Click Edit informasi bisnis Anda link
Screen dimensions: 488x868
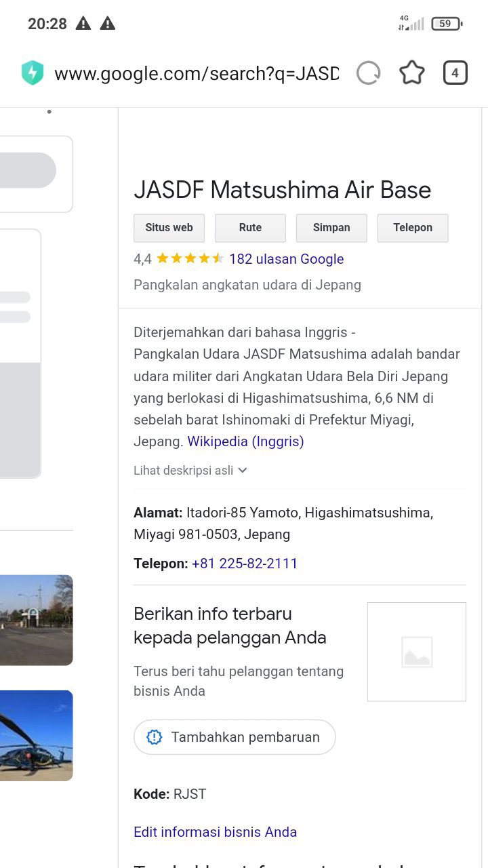pos(215,832)
